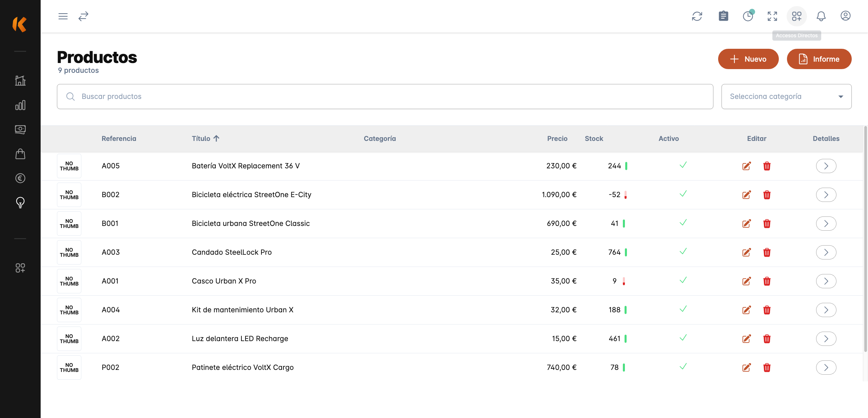
Task: Open the clipboard icon in top bar
Action: pyautogui.click(x=723, y=16)
